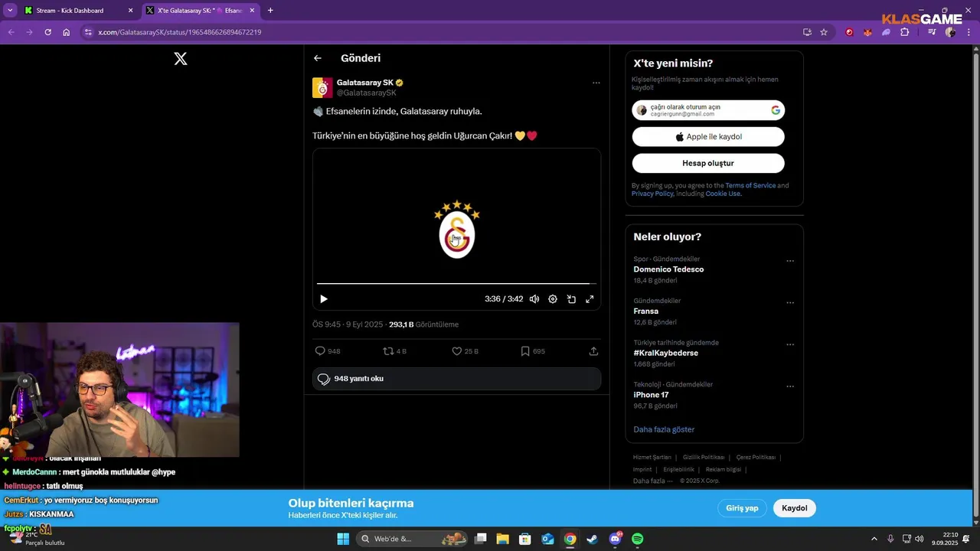This screenshot has height=551, width=980.
Task: Sign in with Google as çağrı
Action: (708, 110)
